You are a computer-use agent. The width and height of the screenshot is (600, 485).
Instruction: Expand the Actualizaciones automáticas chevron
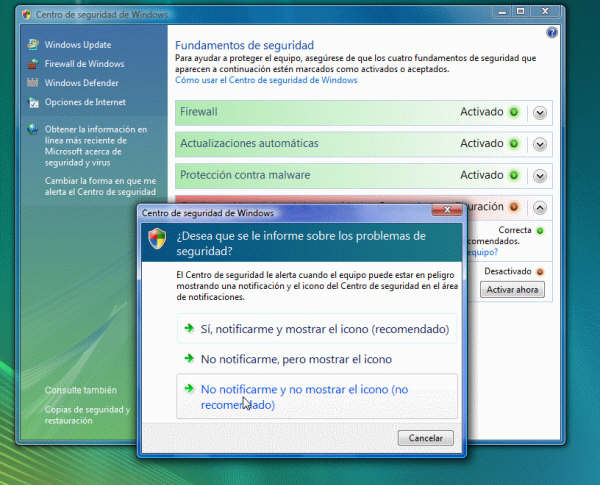540,145
